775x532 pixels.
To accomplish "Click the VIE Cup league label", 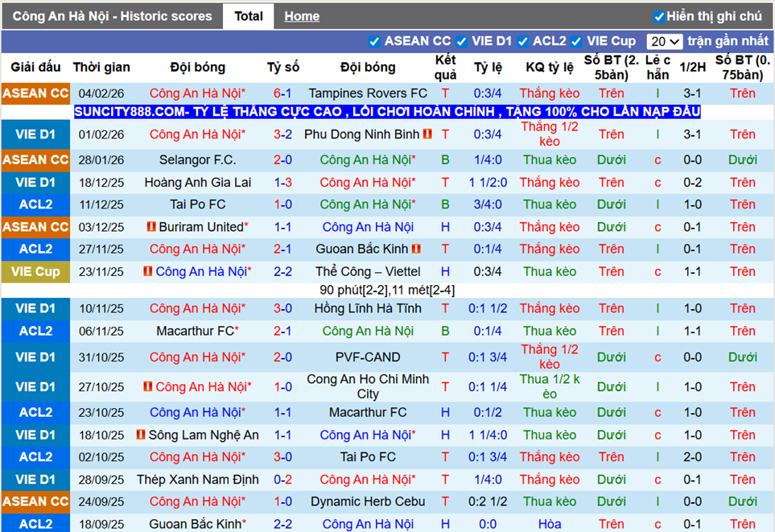I will tap(35, 271).
